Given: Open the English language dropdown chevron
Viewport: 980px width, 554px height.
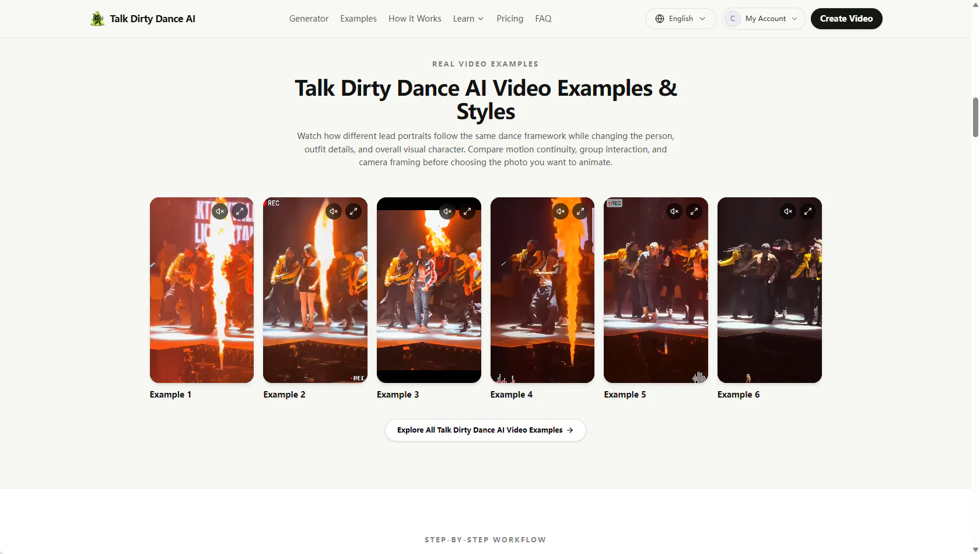Looking at the screenshot, I should (x=702, y=19).
